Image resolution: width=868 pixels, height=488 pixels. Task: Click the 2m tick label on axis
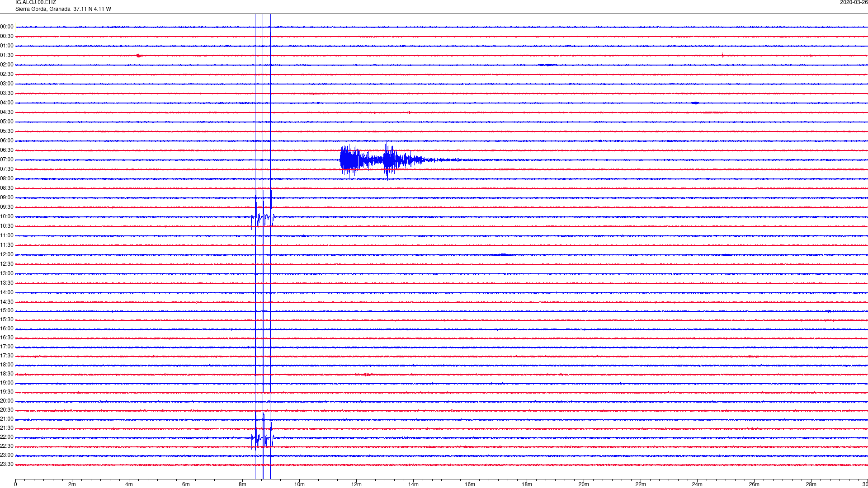[x=72, y=484]
